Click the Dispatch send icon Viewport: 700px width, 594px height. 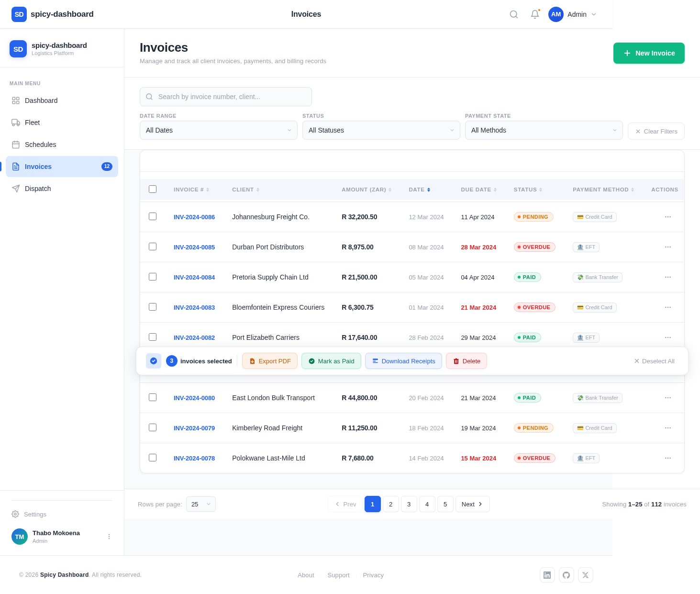coord(16,189)
